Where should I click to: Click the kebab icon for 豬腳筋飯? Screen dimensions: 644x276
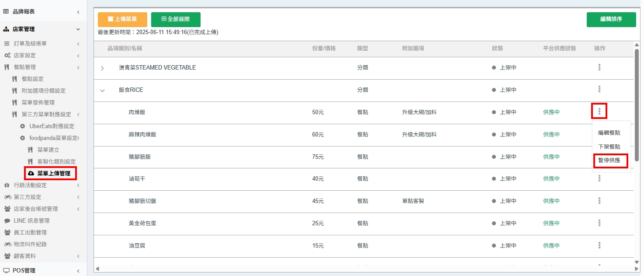pyautogui.click(x=599, y=157)
